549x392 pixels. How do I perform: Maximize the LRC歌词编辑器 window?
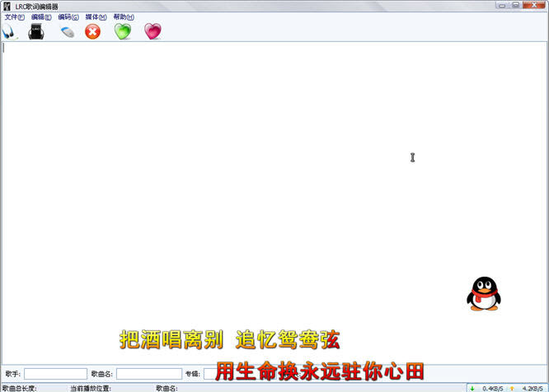[515, 5]
